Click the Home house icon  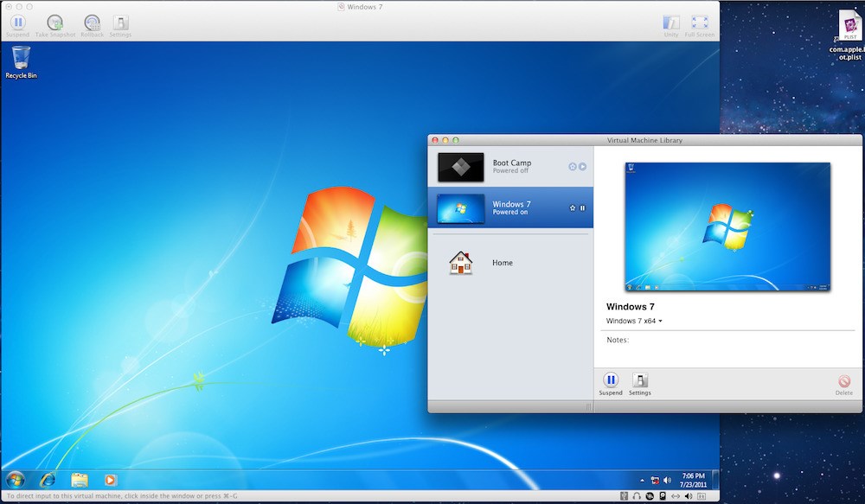click(x=461, y=263)
